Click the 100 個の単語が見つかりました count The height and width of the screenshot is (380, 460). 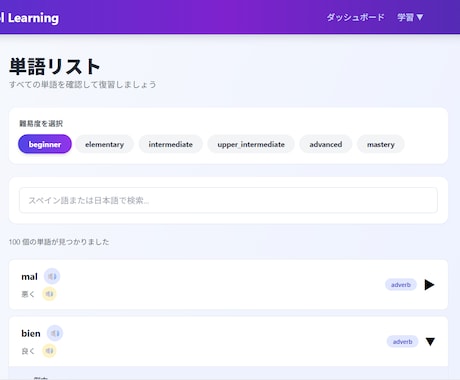[59, 242]
